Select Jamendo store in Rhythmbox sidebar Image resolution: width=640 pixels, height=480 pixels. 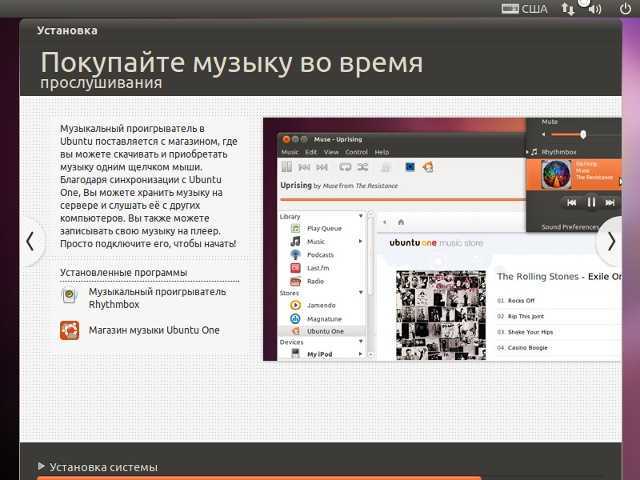pos(320,305)
